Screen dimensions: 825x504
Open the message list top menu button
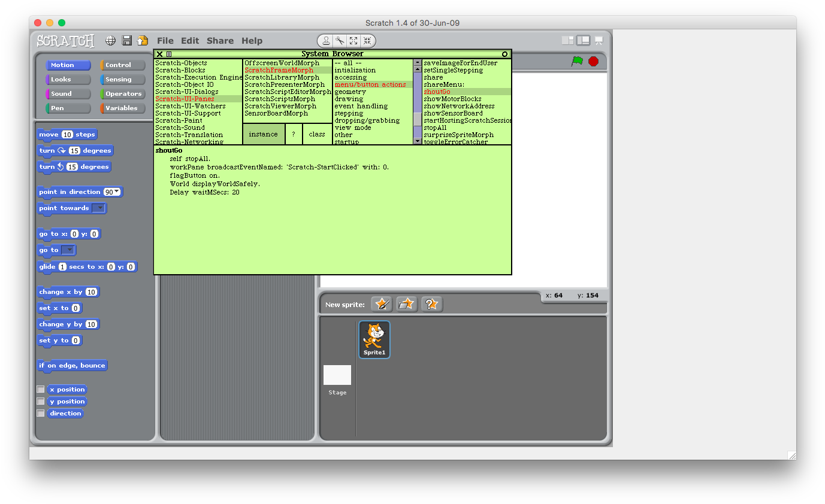coord(418,63)
